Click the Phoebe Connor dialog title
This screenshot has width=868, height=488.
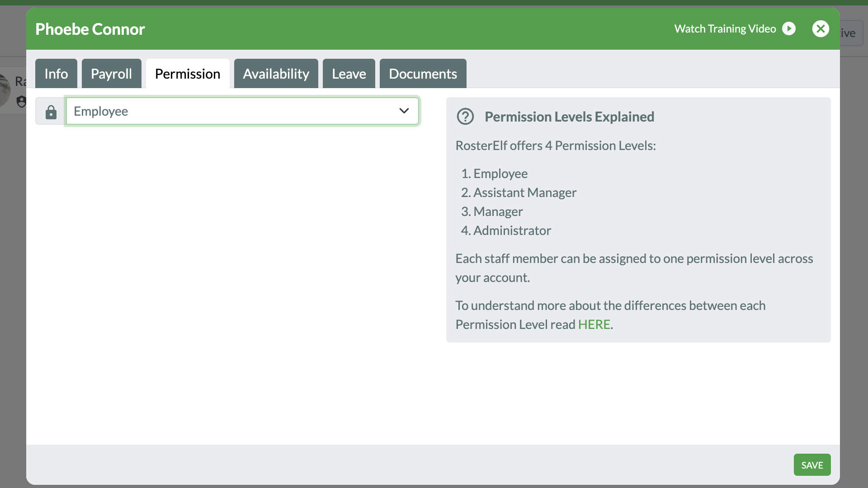(x=90, y=29)
